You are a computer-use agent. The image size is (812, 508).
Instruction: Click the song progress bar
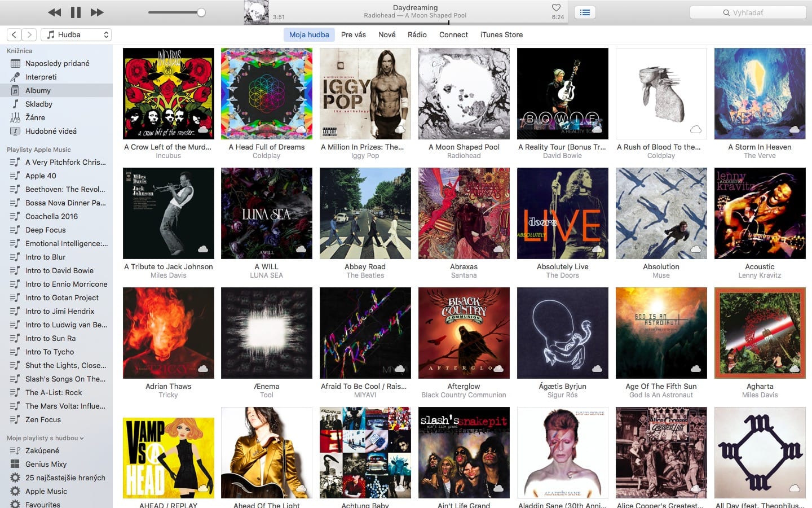(417, 23)
